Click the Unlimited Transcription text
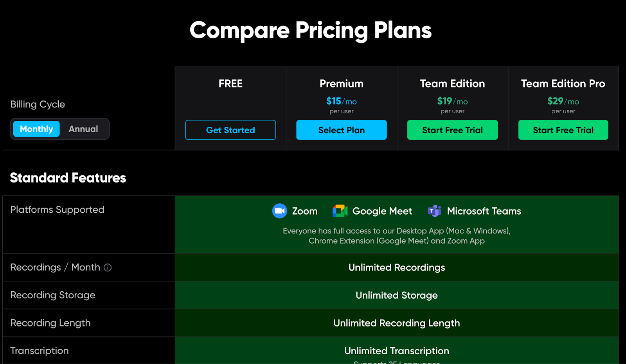 point(397,351)
